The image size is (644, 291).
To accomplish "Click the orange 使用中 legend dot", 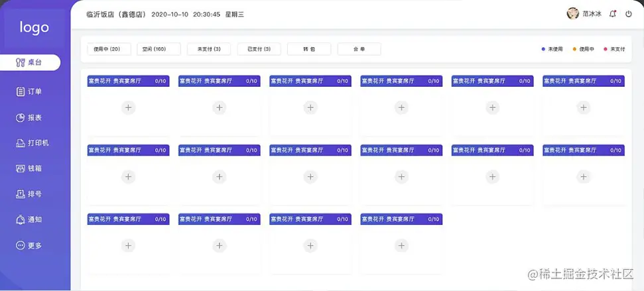I will [574, 49].
